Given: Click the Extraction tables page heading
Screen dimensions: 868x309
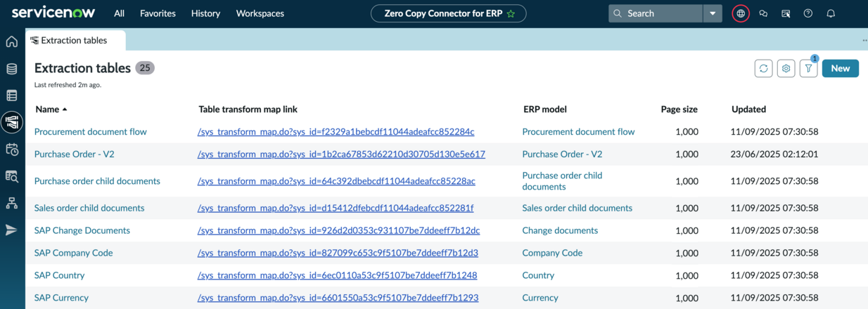Looking at the screenshot, I should [82, 68].
